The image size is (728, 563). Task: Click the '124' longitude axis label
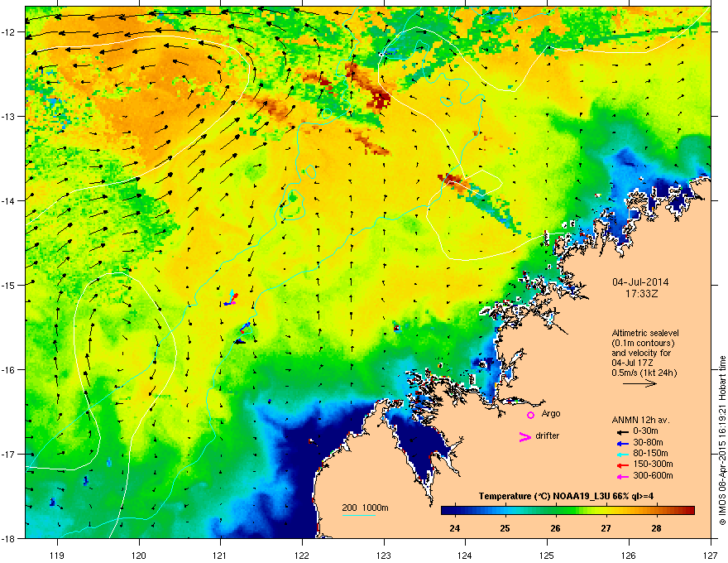click(x=465, y=555)
